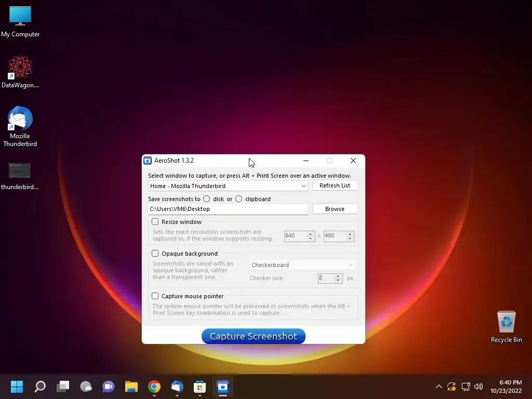Open Widgets weather icon in taskbar
The height and width of the screenshot is (399, 532).
[86, 387]
